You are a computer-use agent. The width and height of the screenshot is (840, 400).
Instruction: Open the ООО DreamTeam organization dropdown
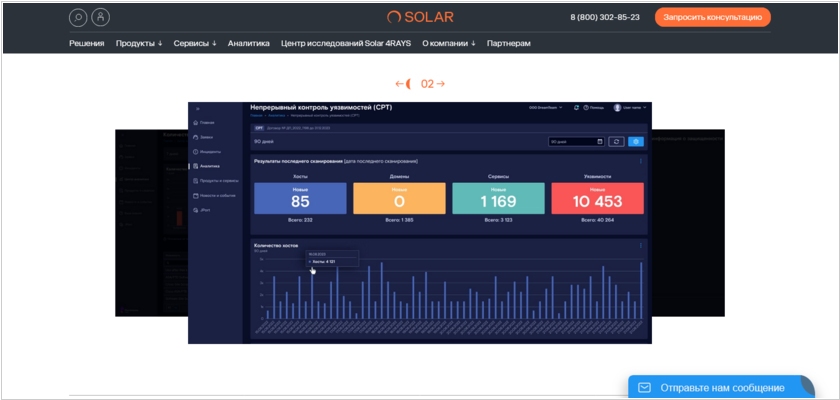(546, 108)
